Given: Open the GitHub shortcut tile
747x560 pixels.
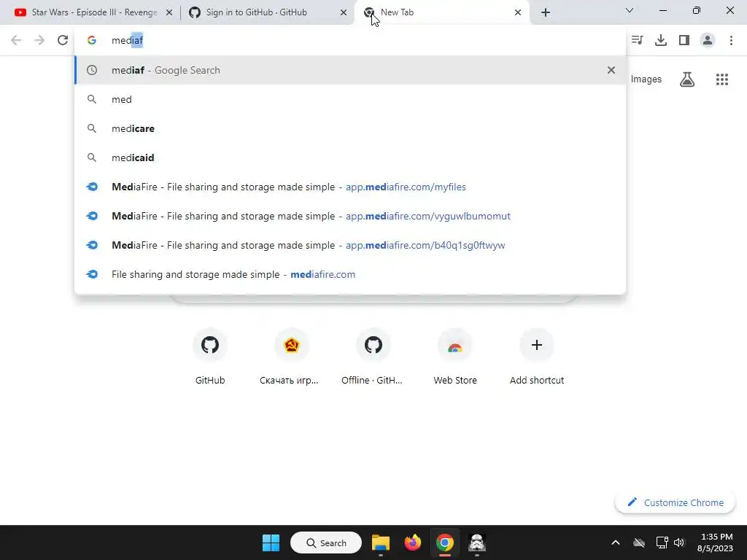Looking at the screenshot, I should 210,356.
